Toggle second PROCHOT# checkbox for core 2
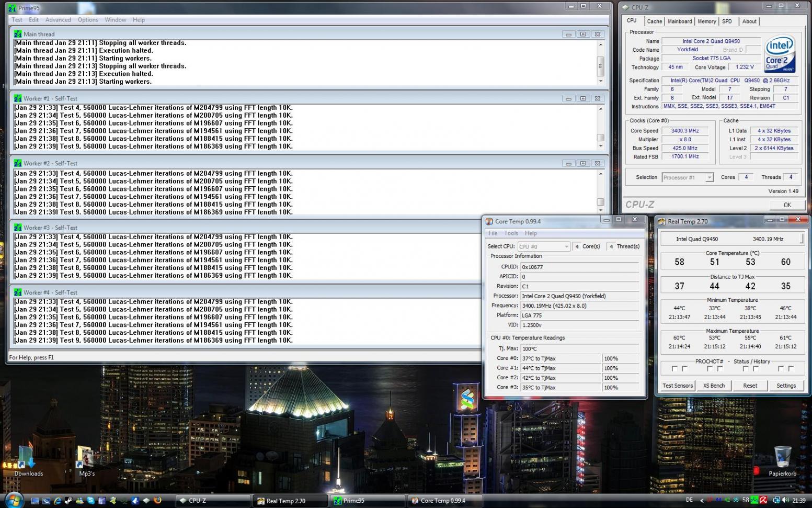 (x=756, y=369)
